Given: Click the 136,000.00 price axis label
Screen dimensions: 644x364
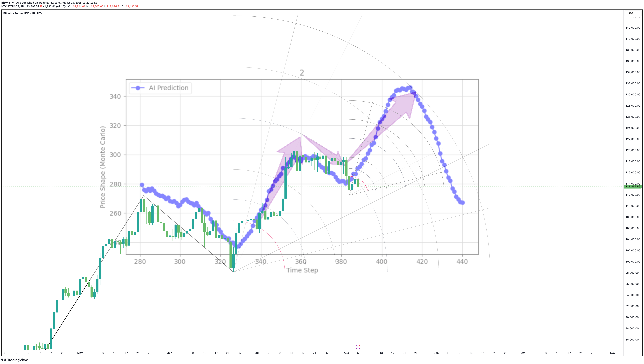Looking at the screenshot, I should [x=633, y=61].
